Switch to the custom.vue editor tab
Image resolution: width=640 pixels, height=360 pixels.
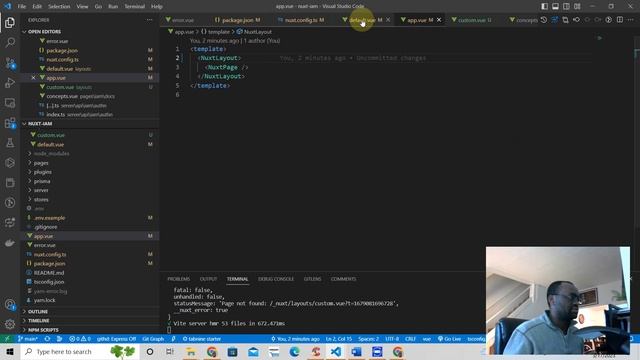tap(472, 20)
